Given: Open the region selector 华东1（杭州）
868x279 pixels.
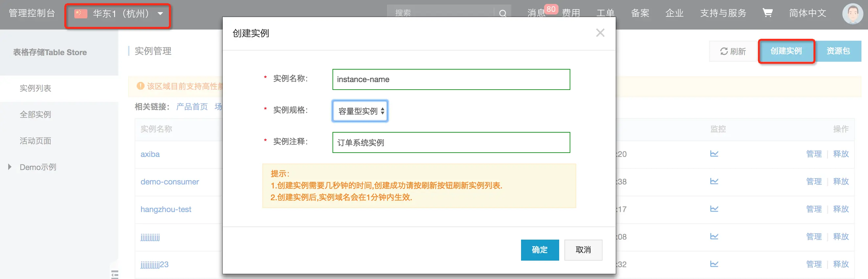Looking at the screenshot, I should pos(118,14).
